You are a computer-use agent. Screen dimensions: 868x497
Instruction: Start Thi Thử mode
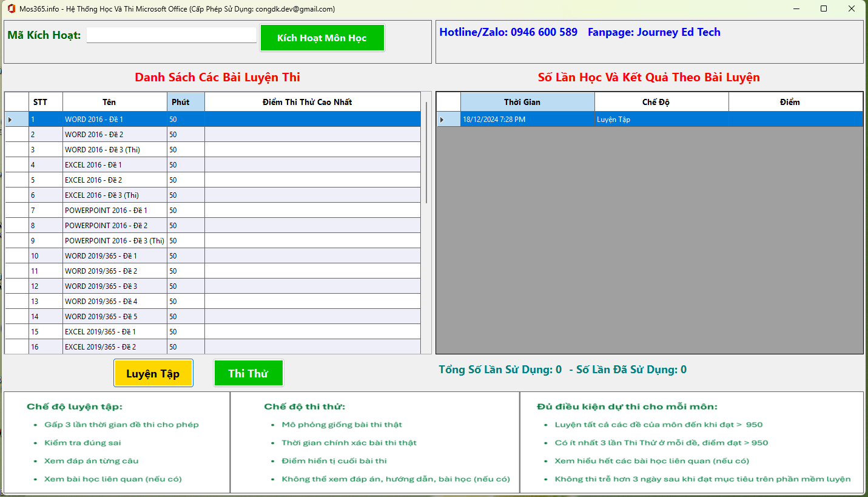(x=248, y=373)
